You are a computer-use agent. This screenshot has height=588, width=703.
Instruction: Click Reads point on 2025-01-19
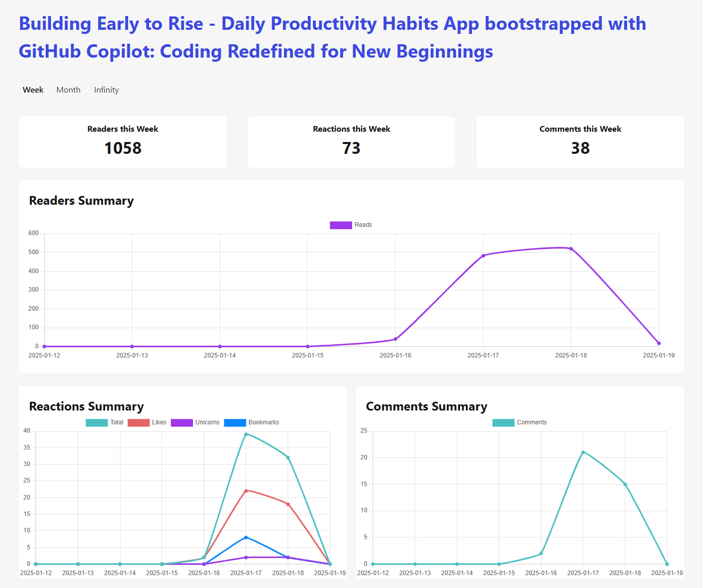[659, 343]
